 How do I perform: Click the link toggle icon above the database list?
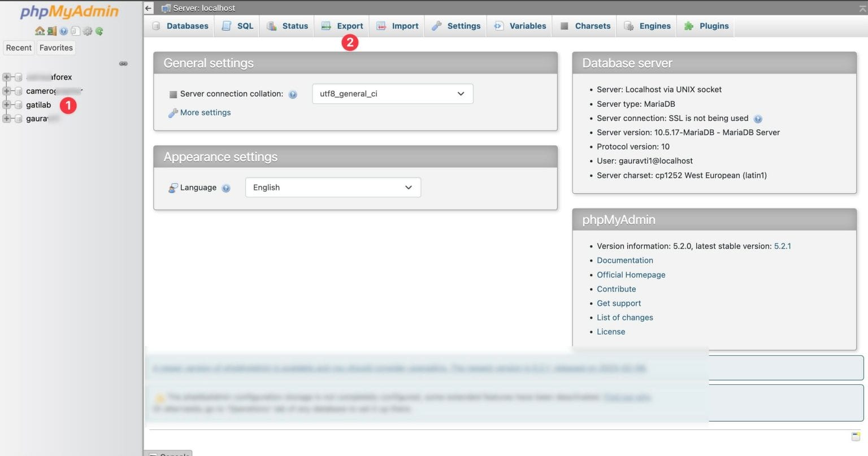[x=123, y=63]
